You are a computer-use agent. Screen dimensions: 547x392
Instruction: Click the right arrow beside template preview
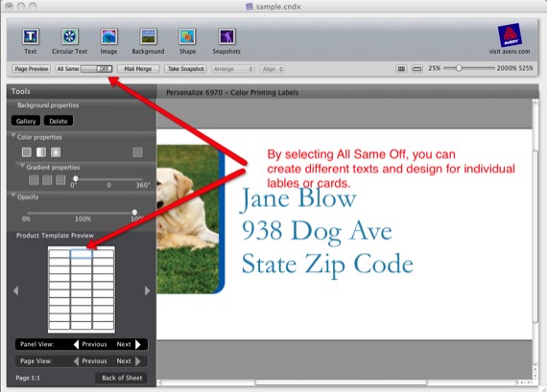coord(147,290)
